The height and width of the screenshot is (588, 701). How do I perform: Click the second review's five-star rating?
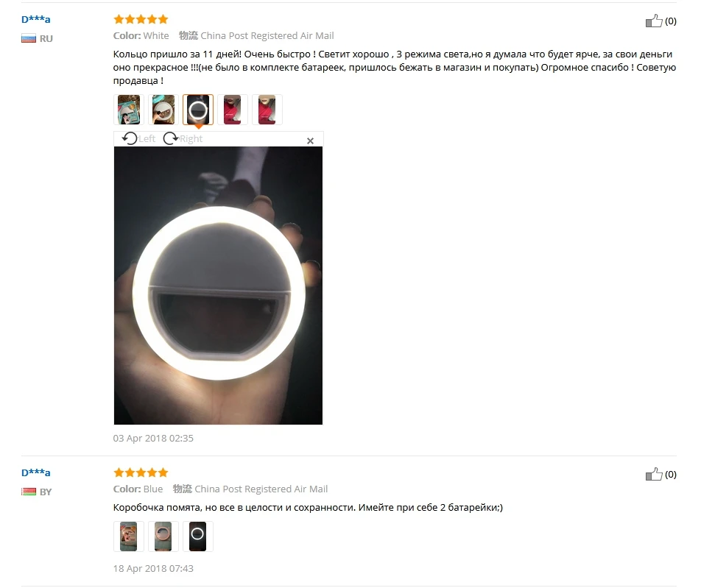point(141,472)
